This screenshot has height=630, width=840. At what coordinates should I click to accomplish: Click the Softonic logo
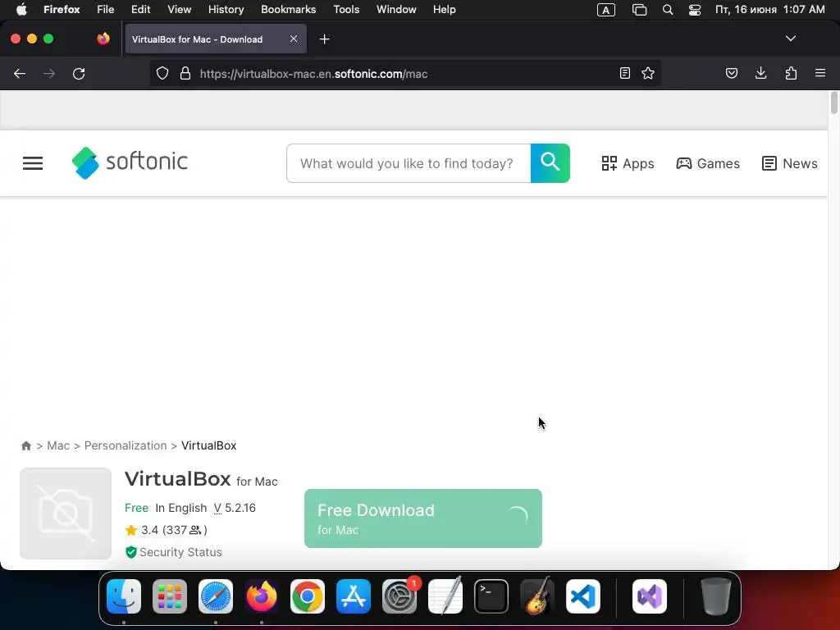(x=130, y=162)
